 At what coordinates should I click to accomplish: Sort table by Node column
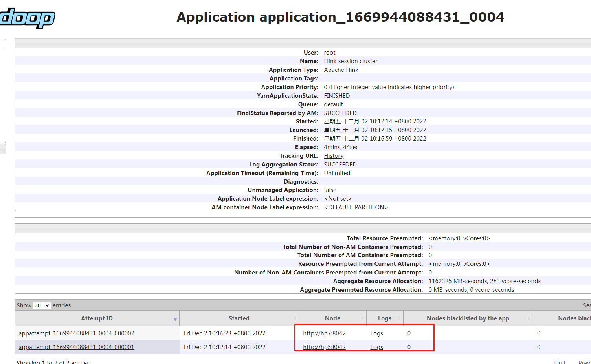[332, 318]
